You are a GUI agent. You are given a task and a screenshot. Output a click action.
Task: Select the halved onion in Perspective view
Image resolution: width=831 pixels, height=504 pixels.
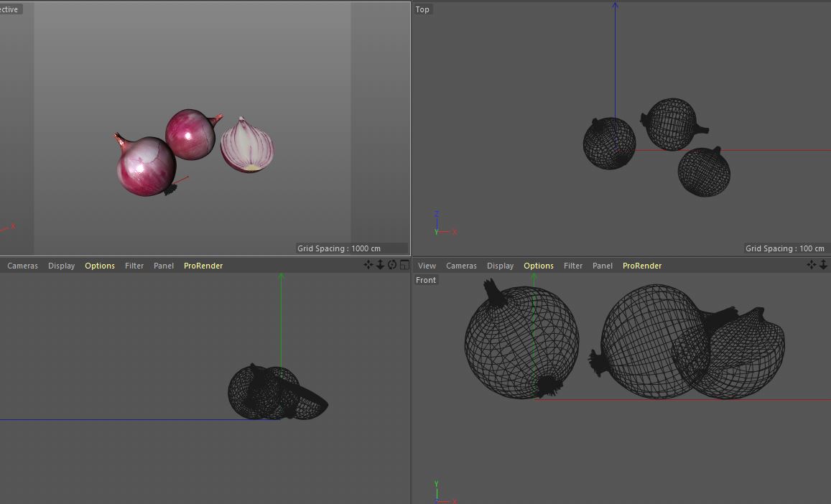247,146
